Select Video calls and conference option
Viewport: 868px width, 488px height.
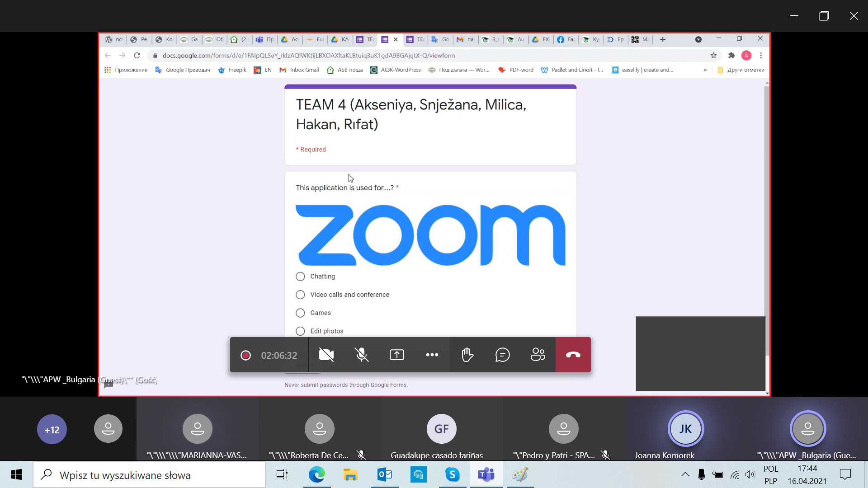pos(300,295)
